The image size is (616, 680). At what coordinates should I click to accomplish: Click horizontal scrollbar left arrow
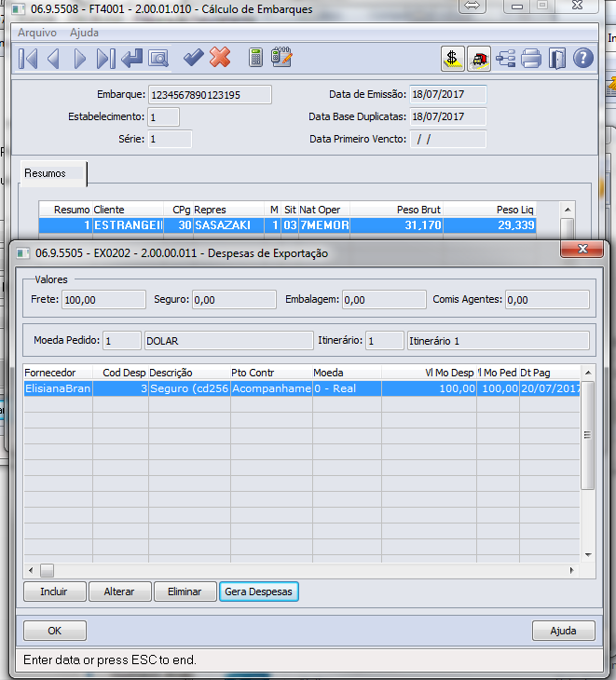point(31,570)
